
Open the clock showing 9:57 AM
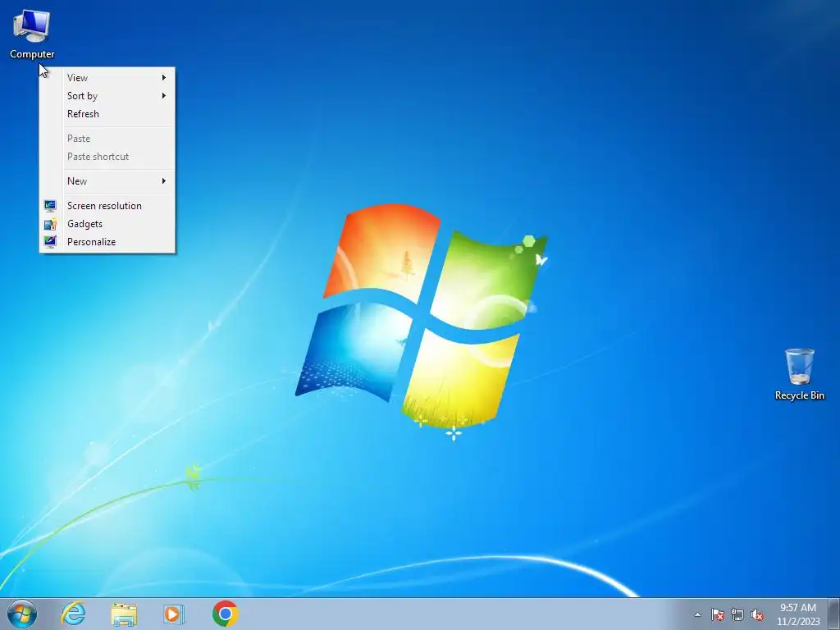click(x=798, y=608)
